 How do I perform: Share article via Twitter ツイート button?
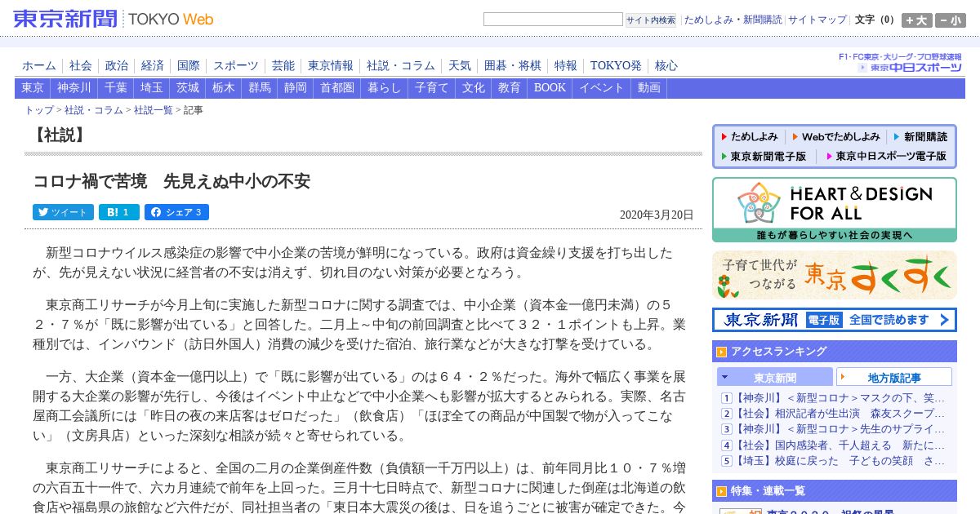pyautogui.click(x=63, y=212)
